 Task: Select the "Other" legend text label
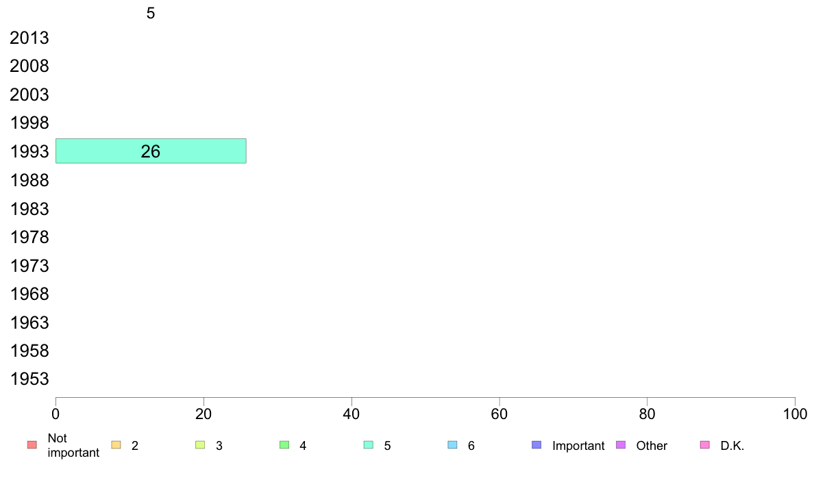click(652, 446)
